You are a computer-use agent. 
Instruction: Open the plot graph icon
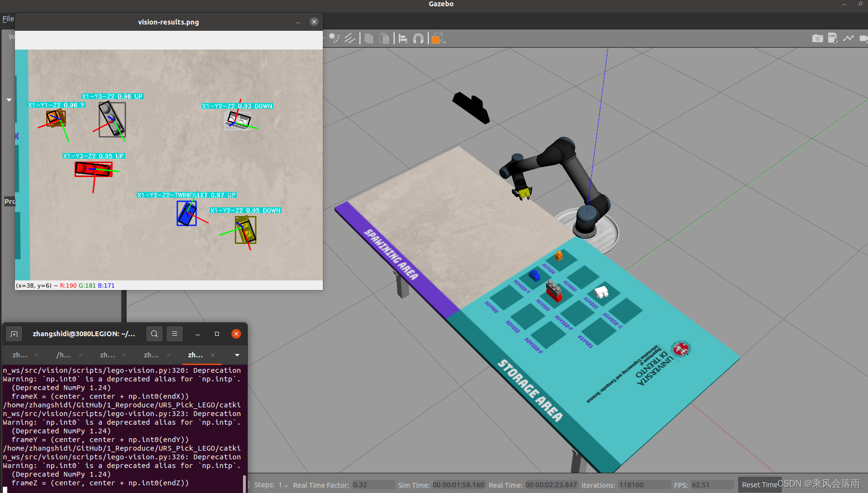848,38
